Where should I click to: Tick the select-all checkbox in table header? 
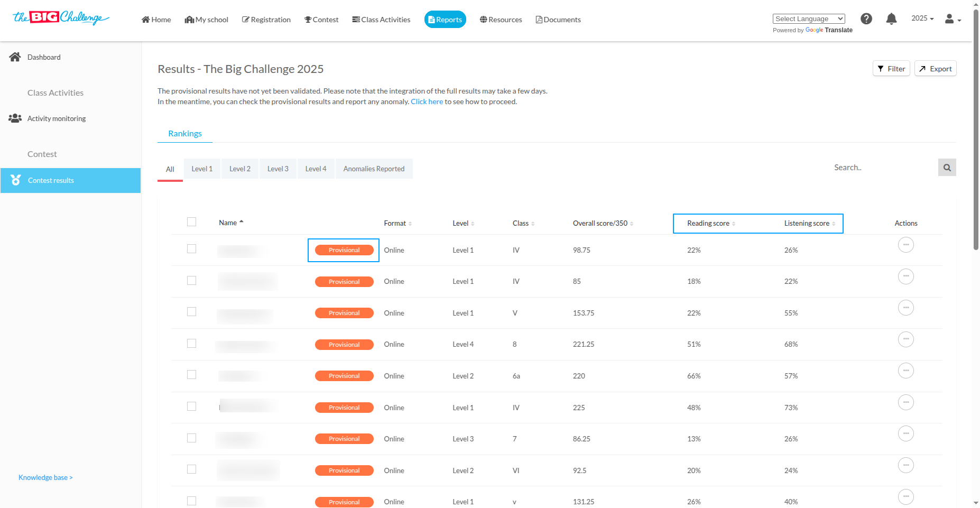point(191,222)
